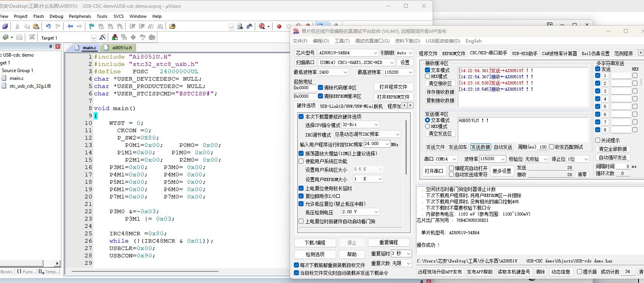Click the Navigate Forwards arrow icon
The image size is (644, 283).
point(79,26)
